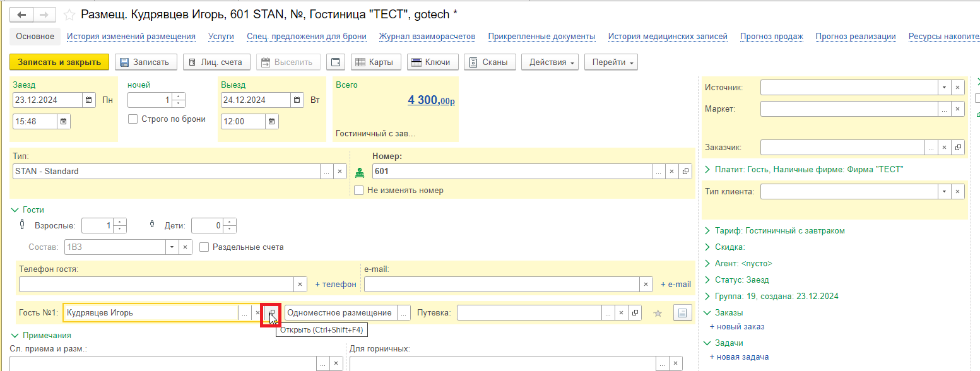Open guest Кудрявцев Игорь card
Viewport: 980px width, 371px height.
(272, 312)
